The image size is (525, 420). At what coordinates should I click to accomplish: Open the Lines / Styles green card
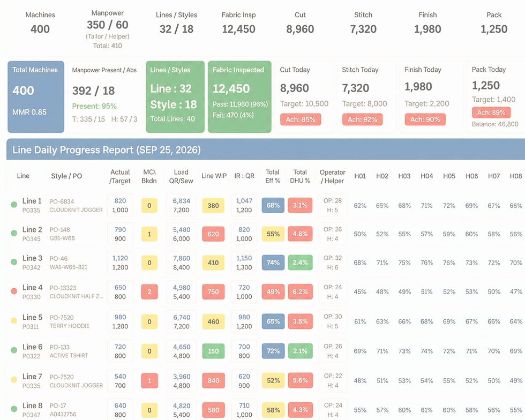tap(175, 97)
